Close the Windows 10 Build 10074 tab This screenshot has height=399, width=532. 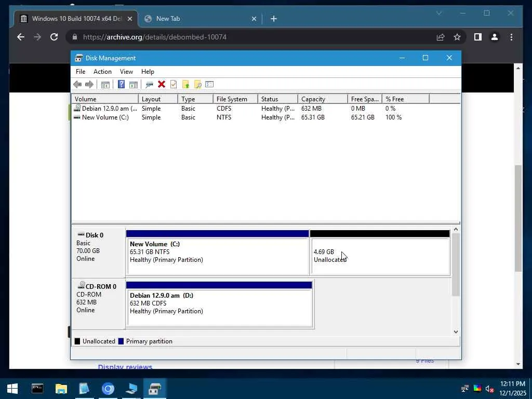129,19
